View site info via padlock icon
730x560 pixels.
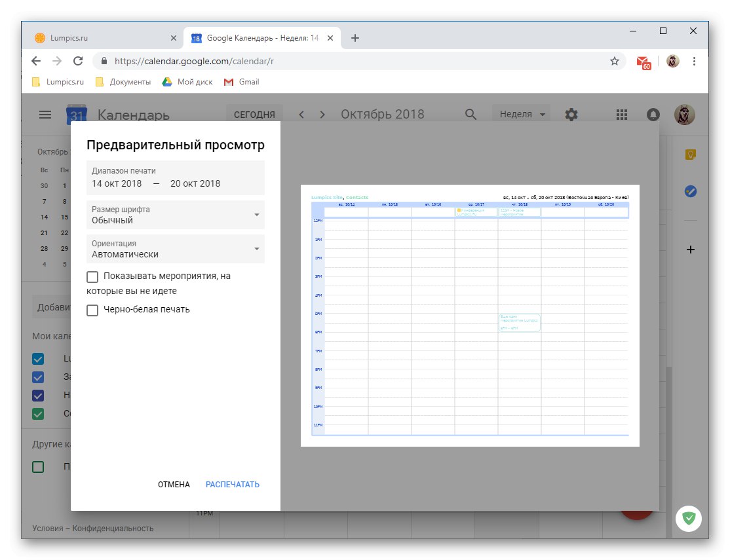(x=104, y=61)
